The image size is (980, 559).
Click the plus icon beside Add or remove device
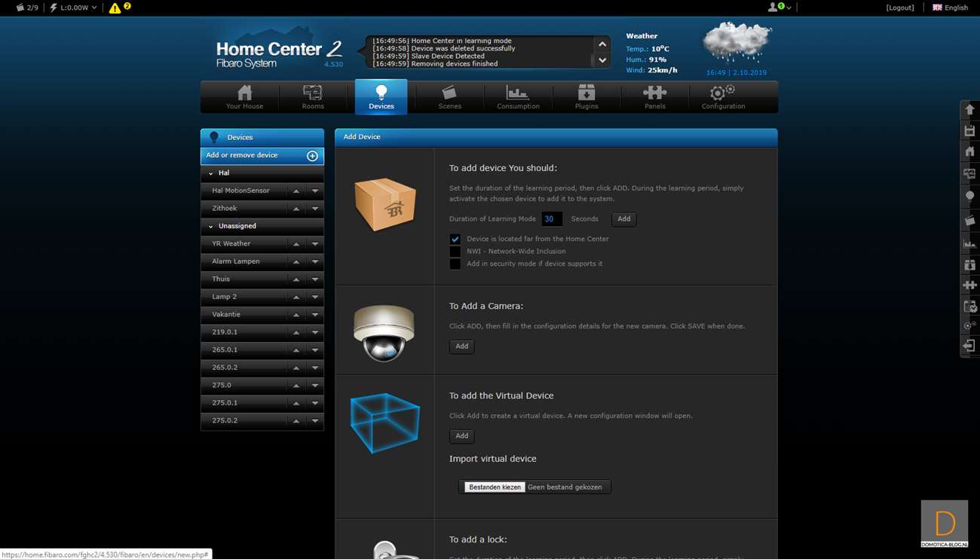pyautogui.click(x=312, y=156)
